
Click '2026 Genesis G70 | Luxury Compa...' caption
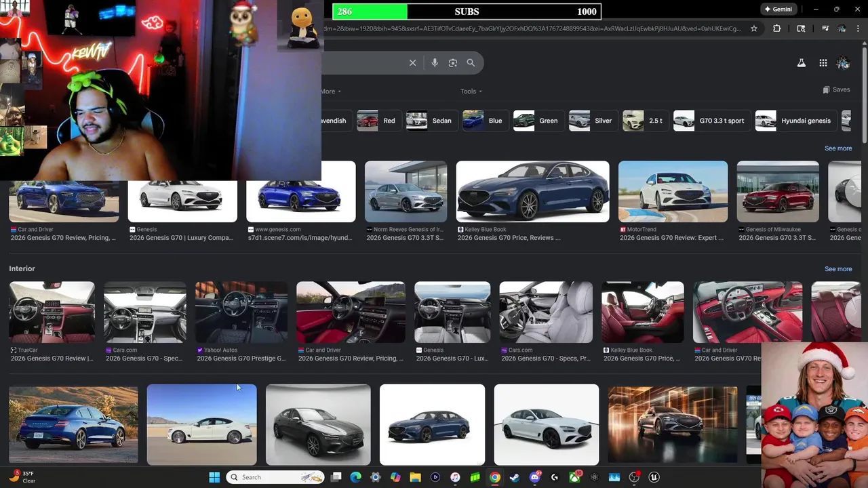(181, 238)
